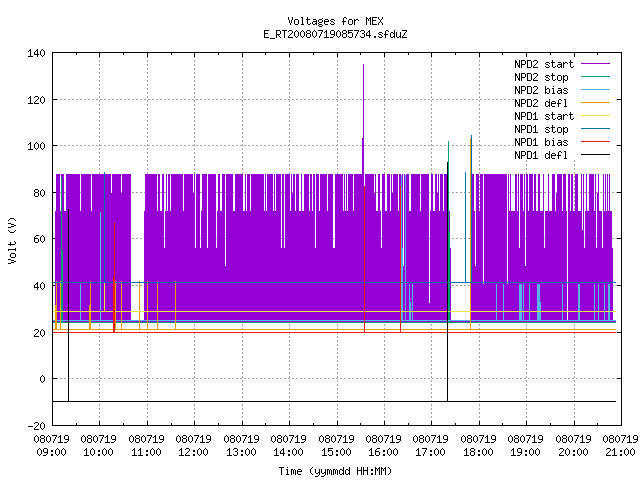Click the x-axis tick label 20:00
640x480 pixels.
(x=573, y=452)
